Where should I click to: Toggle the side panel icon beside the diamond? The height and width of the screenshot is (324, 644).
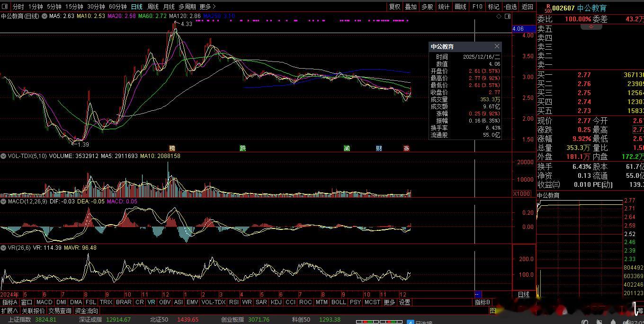click(x=508, y=16)
